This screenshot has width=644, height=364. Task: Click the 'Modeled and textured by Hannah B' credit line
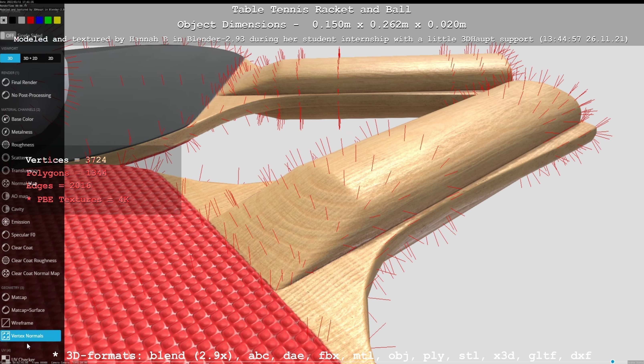[x=321, y=39]
